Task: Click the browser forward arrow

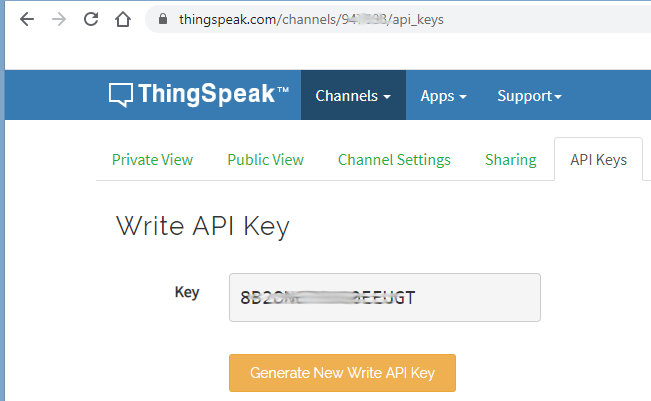Action: (x=59, y=19)
